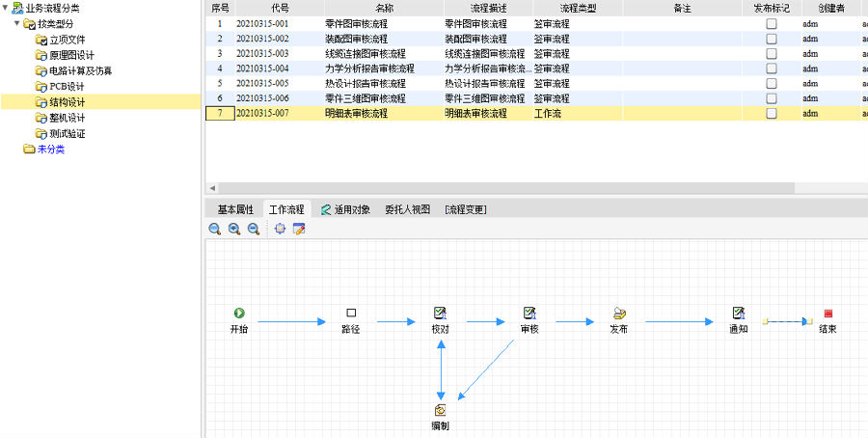This screenshot has height=438, width=868.
Task: Click the 流程类型 column header
Action: (x=578, y=9)
